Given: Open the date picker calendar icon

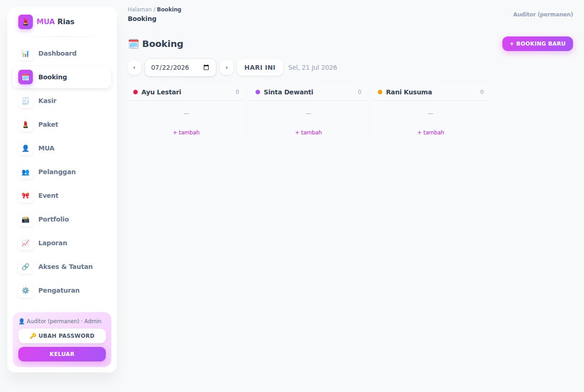Looking at the screenshot, I should 206,67.
